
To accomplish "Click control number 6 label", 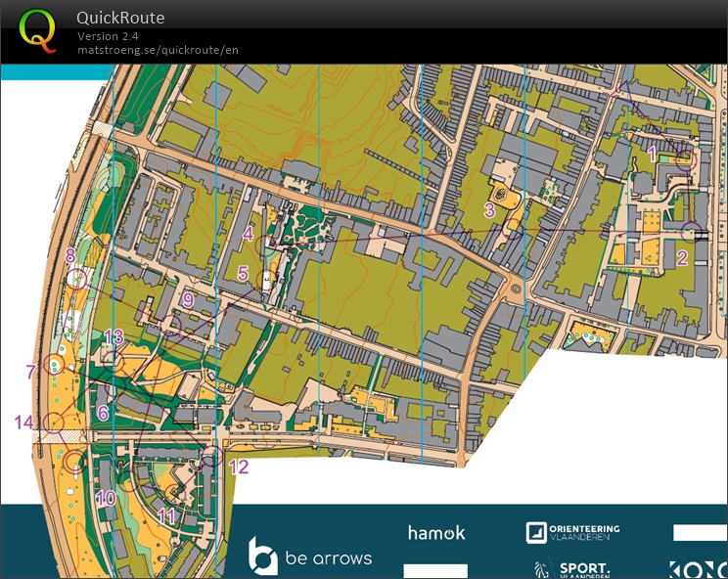I will point(103,414).
